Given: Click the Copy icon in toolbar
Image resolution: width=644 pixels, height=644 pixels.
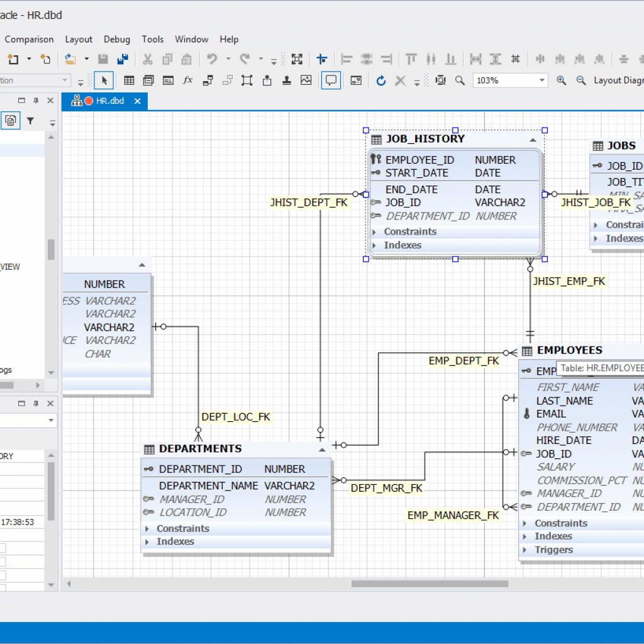Looking at the screenshot, I should [x=167, y=59].
